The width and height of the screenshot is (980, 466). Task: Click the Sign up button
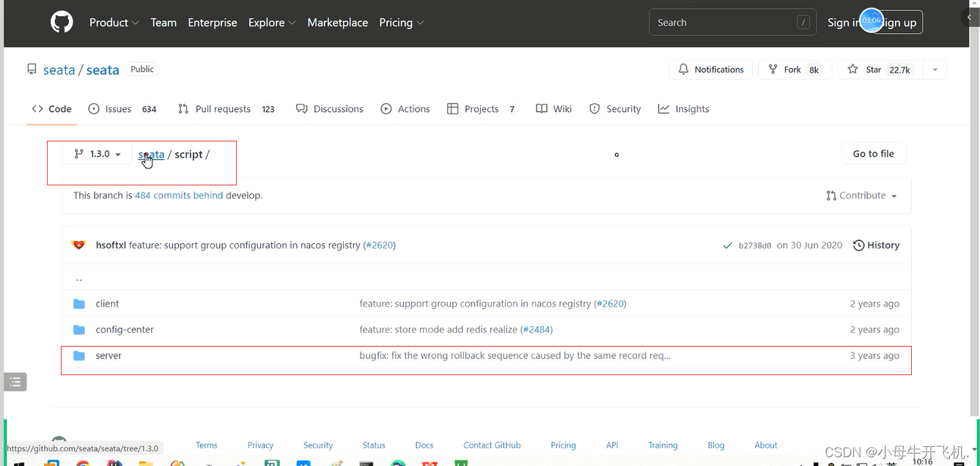tap(899, 23)
